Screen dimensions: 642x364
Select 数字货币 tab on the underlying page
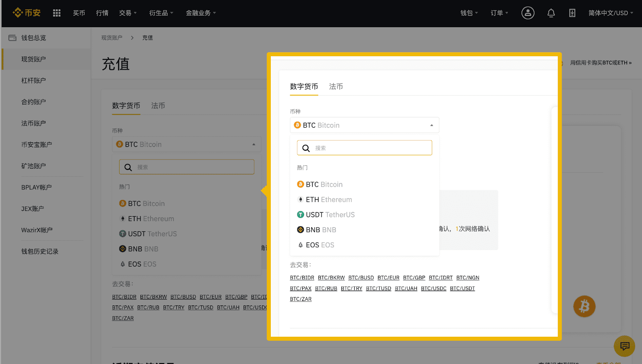pos(126,106)
